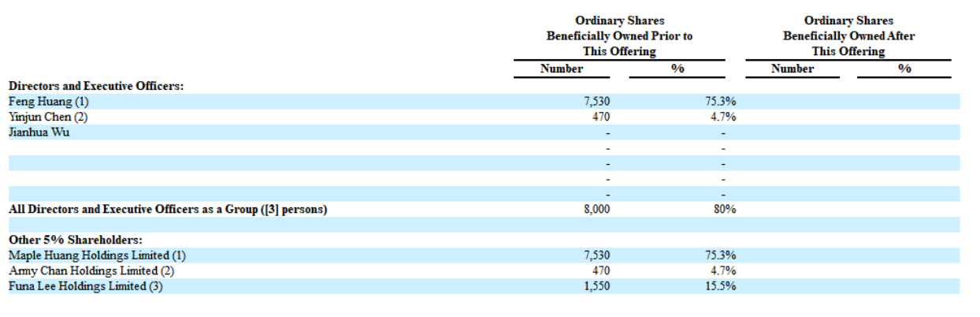Click the name Feng Huang (1)
The width and height of the screenshot is (980, 317).
(x=49, y=102)
